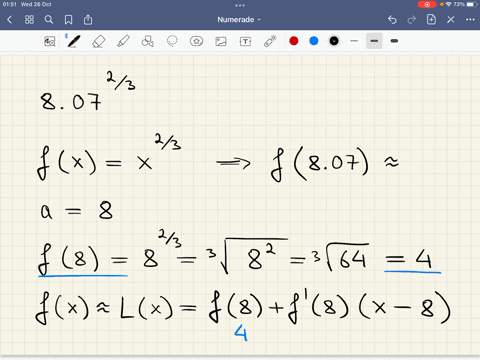Open the more options ellipsis menu
This screenshot has height=360, width=480.
point(470,20)
